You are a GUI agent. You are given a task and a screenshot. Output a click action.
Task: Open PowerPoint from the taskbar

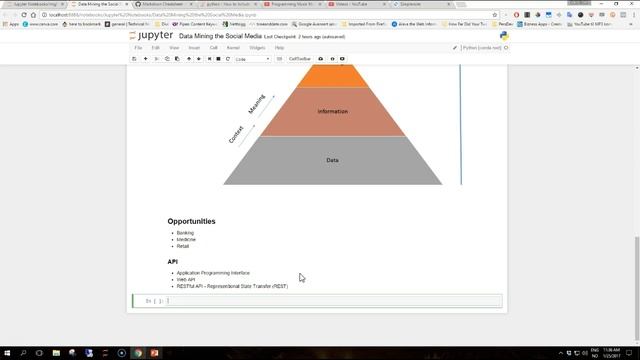pyautogui.click(x=154, y=353)
